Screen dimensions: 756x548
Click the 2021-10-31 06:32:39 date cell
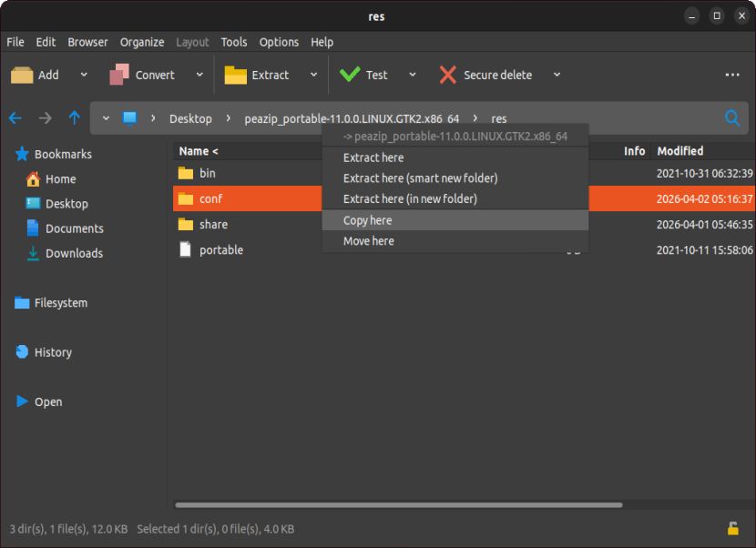click(x=704, y=174)
